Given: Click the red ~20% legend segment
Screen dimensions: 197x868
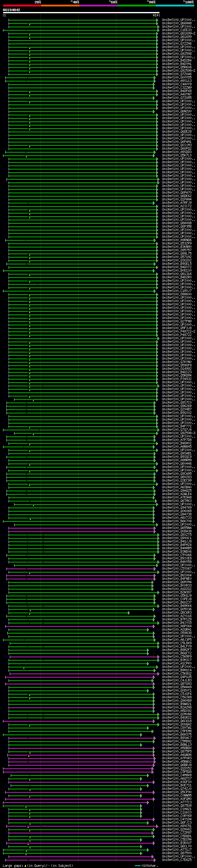Looking at the screenshot, I should (x=22, y=6).
